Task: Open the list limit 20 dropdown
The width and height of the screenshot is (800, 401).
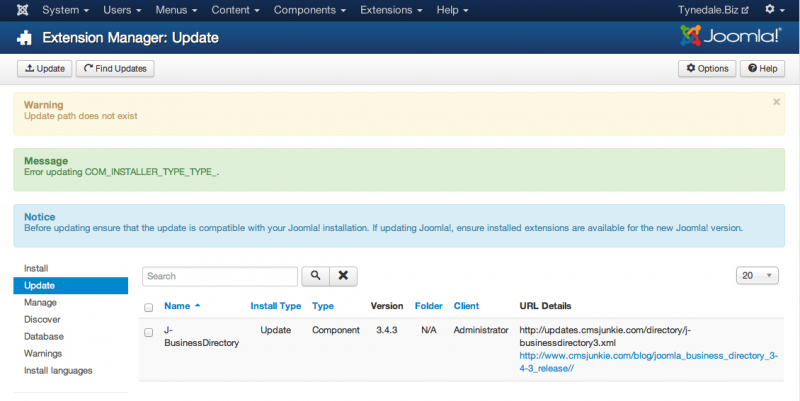Action: (757, 275)
